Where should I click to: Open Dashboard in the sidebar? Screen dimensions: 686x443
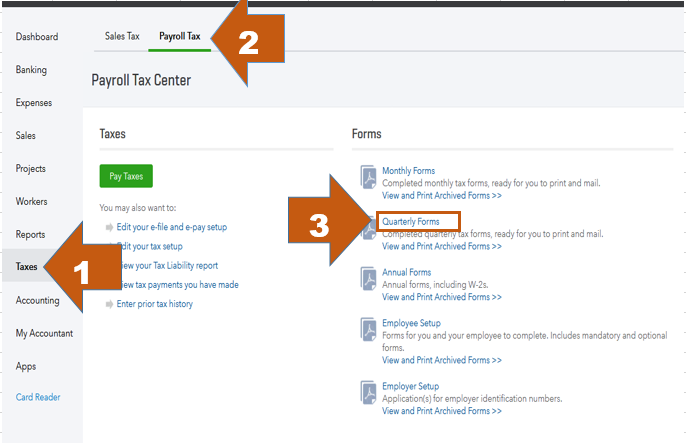pos(37,37)
